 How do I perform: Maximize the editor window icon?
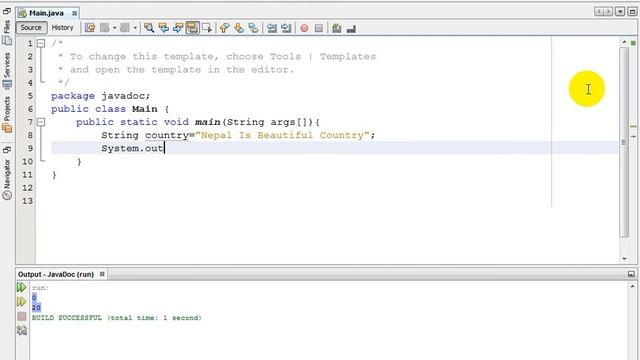(632, 11)
